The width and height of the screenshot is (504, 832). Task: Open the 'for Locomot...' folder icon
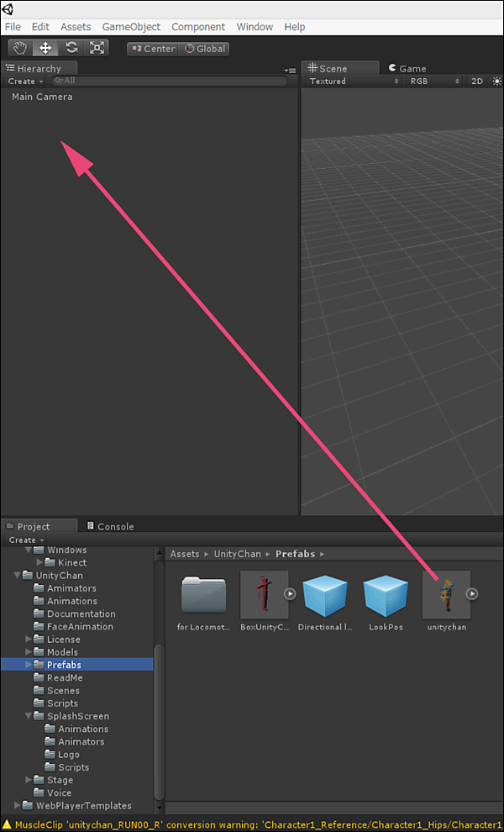pos(204,595)
